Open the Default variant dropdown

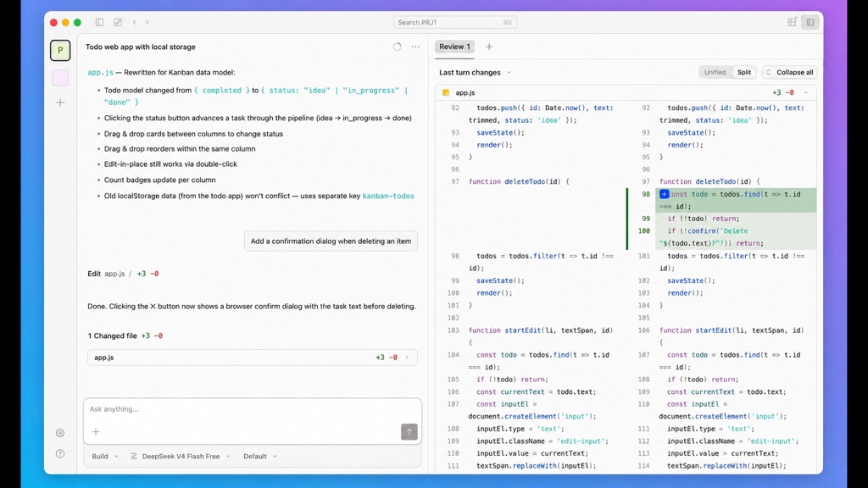tap(259, 457)
